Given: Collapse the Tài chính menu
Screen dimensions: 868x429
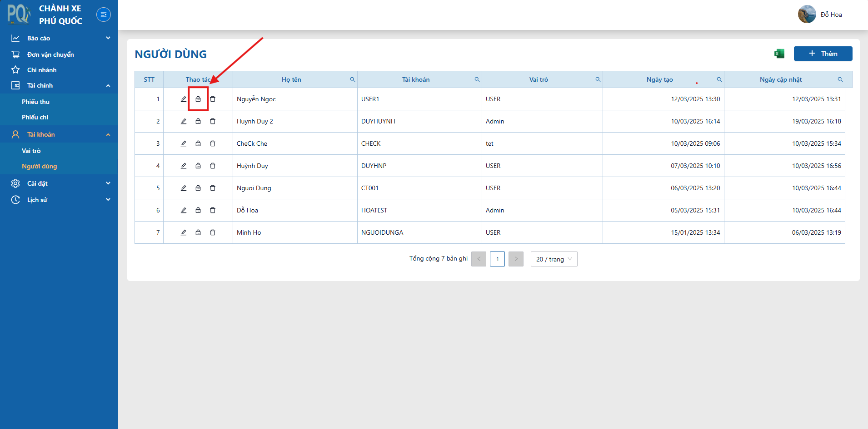Looking at the screenshot, I should 59,85.
